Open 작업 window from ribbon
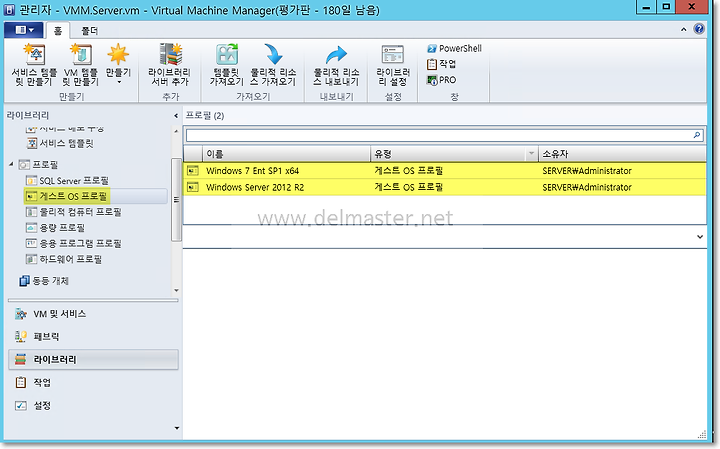This screenshot has height=449, width=720. 442,64
